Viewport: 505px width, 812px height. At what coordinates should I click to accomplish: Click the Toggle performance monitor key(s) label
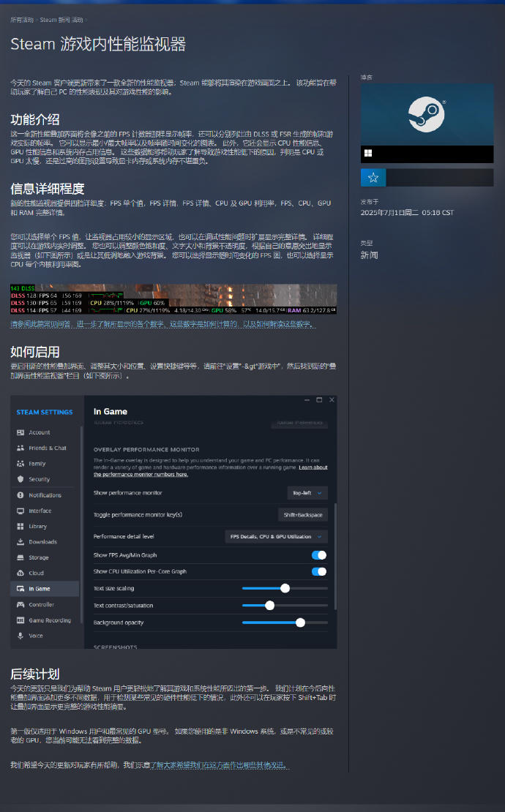[138, 515]
